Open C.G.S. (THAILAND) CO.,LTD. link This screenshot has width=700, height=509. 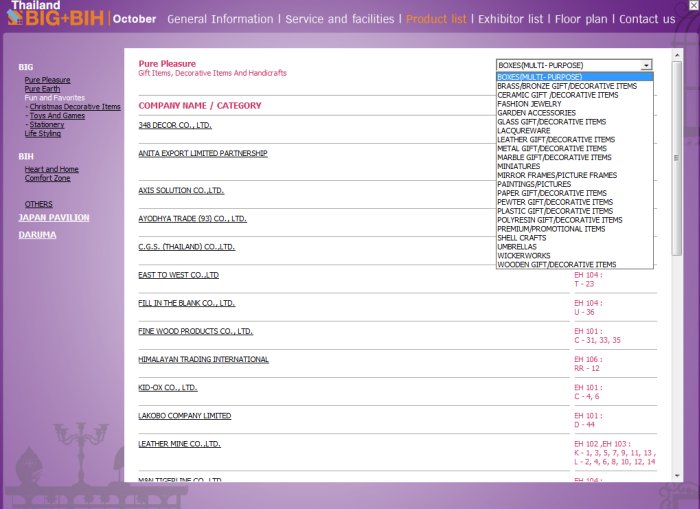click(187, 247)
